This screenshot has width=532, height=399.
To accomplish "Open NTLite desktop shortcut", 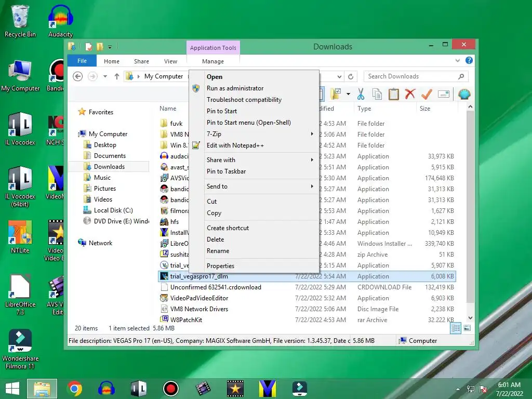I will pos(20,237).
